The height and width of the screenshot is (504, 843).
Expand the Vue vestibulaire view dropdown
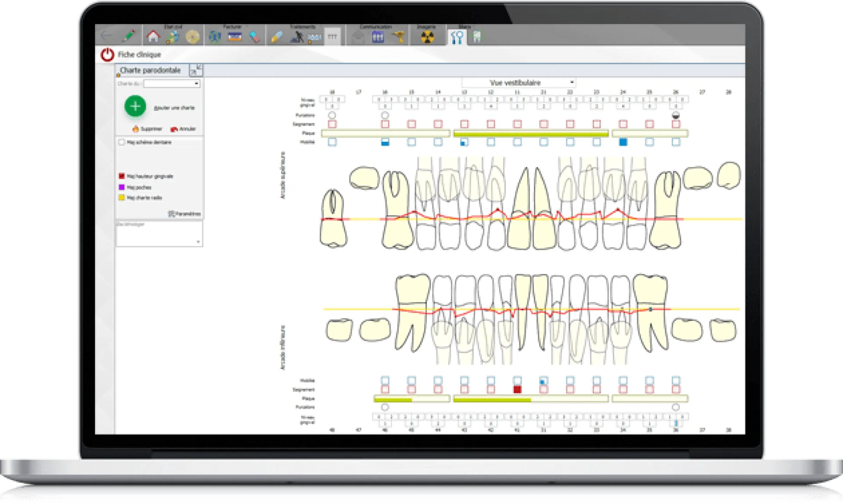[571, 83]
